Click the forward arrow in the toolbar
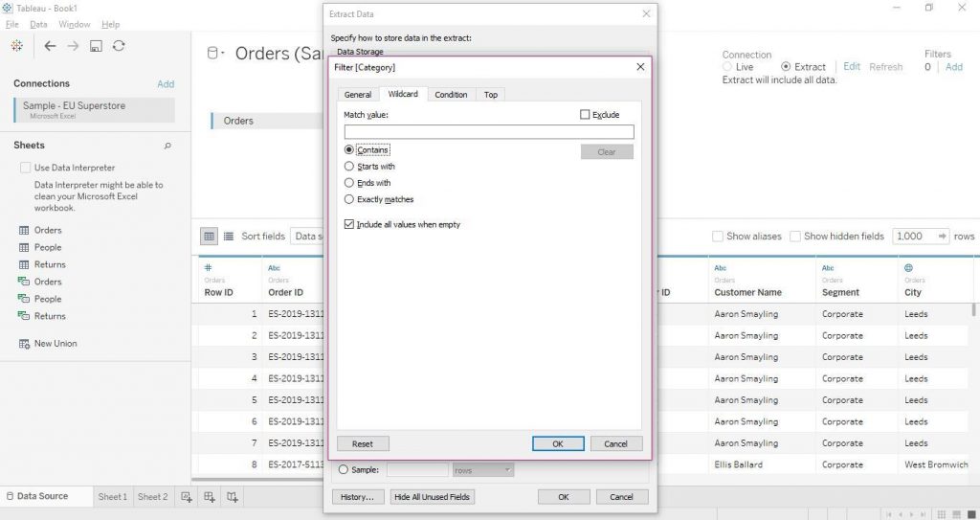980x520 pixels. pos(73,46)
